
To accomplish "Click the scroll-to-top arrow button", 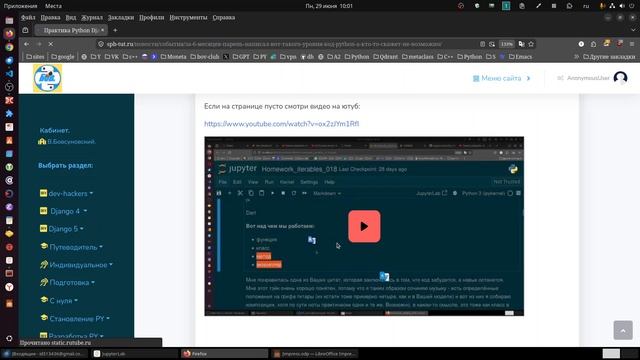I will (623, 330).
